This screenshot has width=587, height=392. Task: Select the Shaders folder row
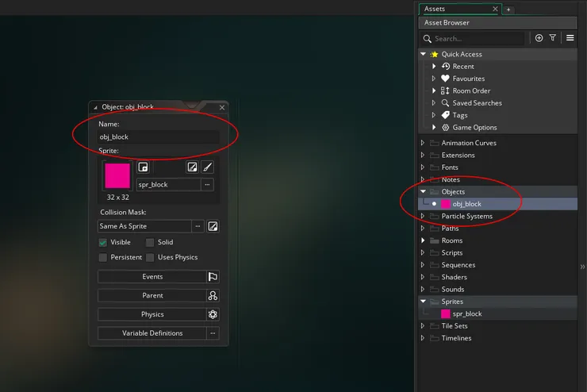[498, 277]
